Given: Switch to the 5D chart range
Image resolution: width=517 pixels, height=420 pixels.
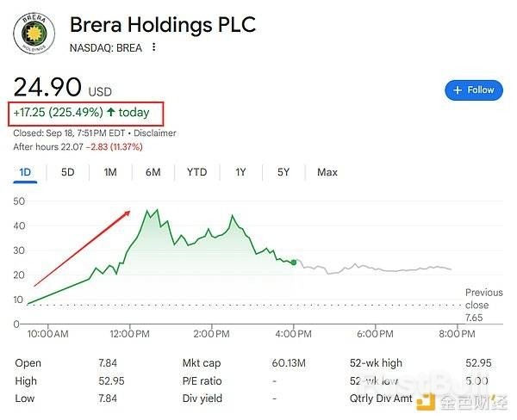Looking at the screenshot, I should (67, 172).
